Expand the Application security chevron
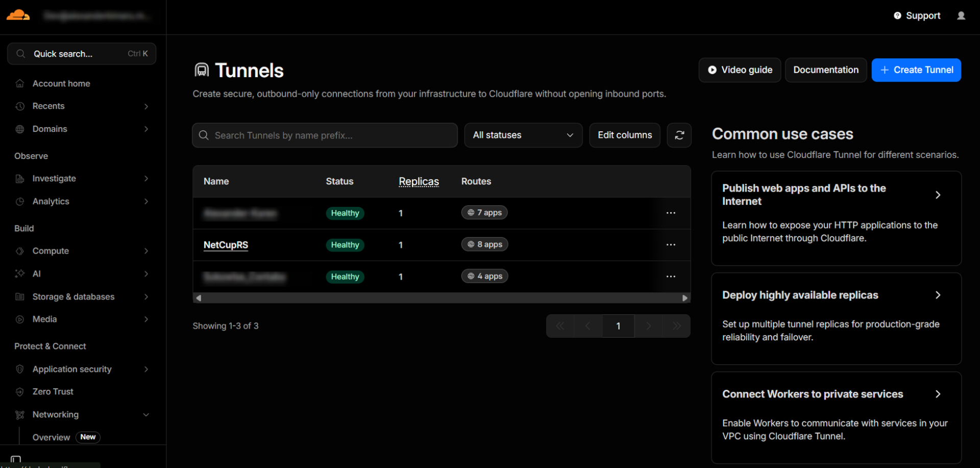This screenshot has height=468, width=980. pyautogui.click(x=146, y=369)
